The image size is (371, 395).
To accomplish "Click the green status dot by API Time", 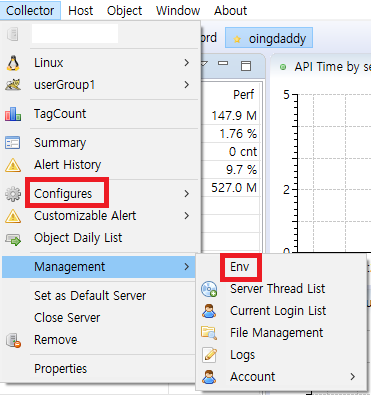I will pos(283,67).
